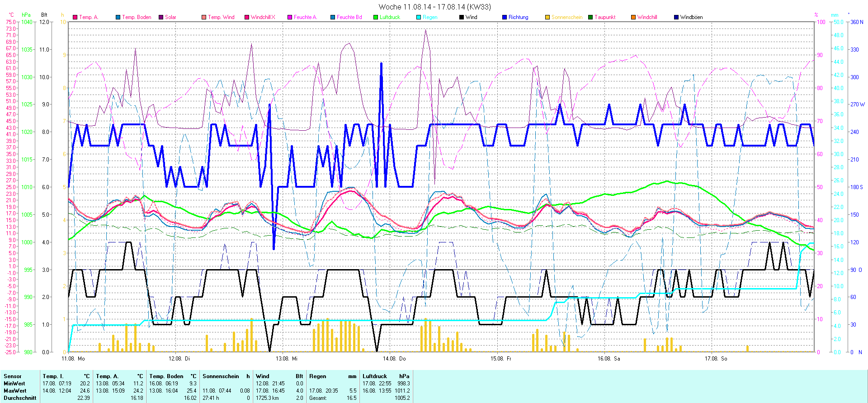This screenshot has width=868, height=403.
Task: Select the purple Solar legend square
Action: tap(161, 17)
